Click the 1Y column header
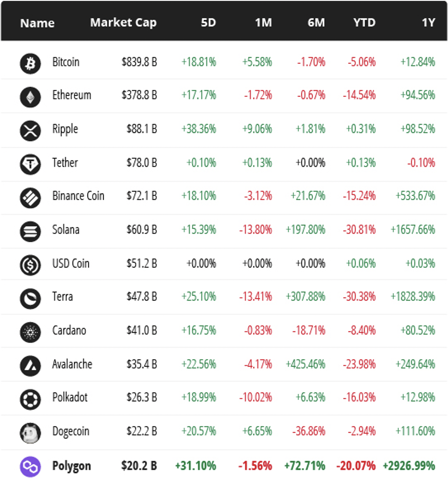448x481 pixels. [428, 23]
